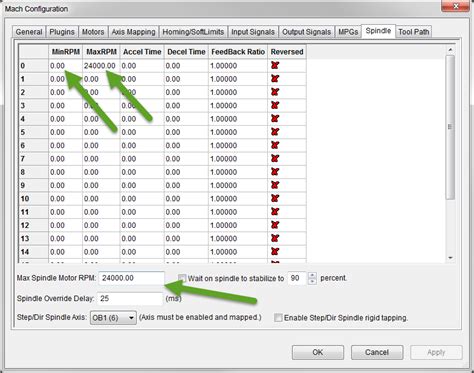The height and width of the screenshot is (373, 474).
Task: Select the FeedBack Ratio cell in row 9
Action: [238, 185]
